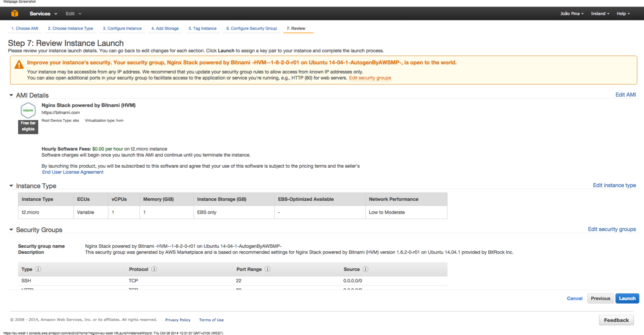Open the Ireland region selector
The height and width of the screenshot is (335, 644).
tap(600, 14)
